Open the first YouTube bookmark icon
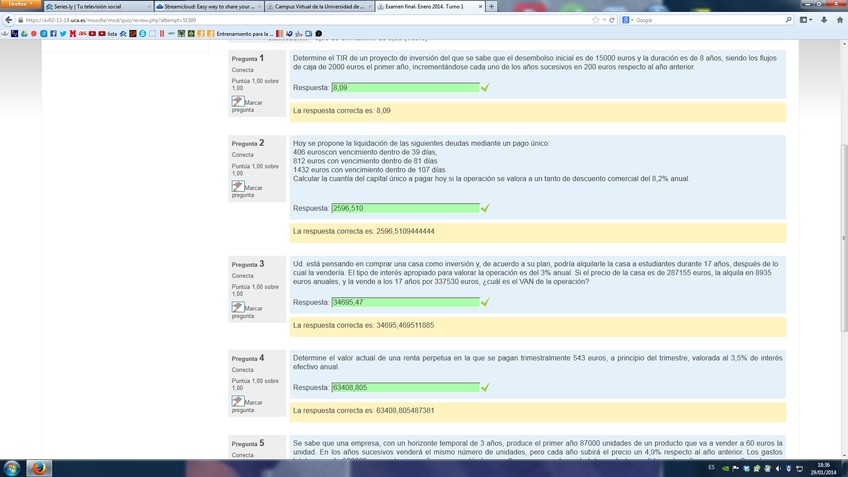This screenshot has height=477, width=848. point(92,34)
